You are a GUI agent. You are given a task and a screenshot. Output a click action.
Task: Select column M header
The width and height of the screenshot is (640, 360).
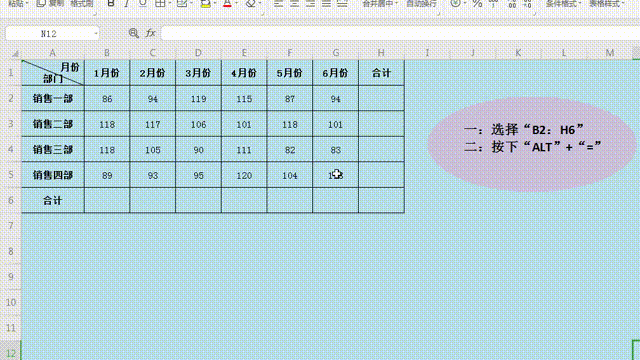(x=610, y=53)
